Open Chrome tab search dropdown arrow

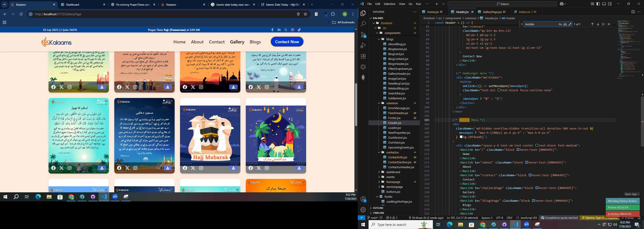(x=4, y=4)
